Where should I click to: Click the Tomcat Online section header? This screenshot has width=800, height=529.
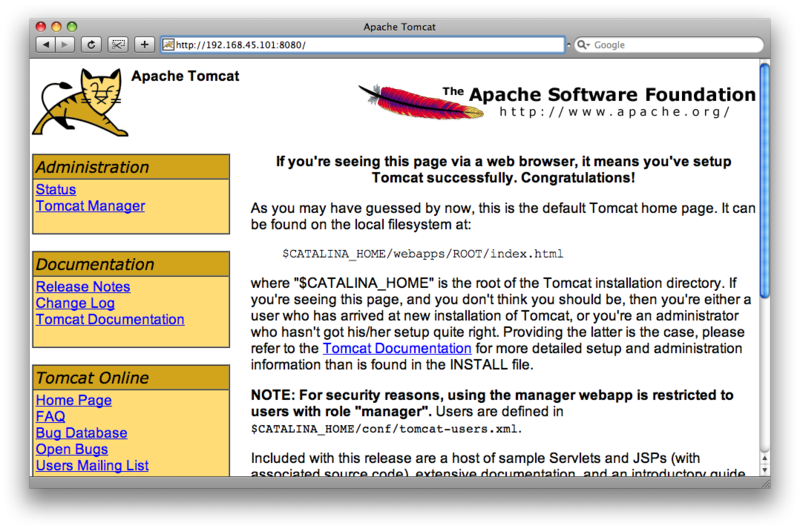pos(131,377)
